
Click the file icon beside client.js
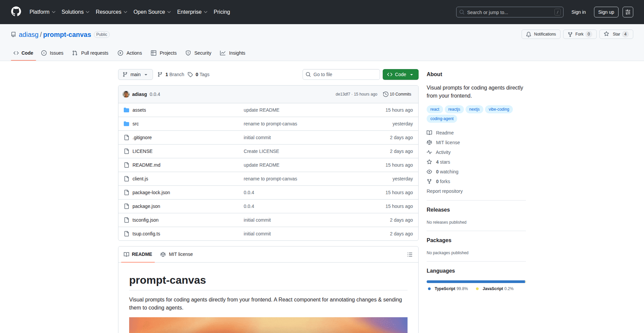coord(126,179)
